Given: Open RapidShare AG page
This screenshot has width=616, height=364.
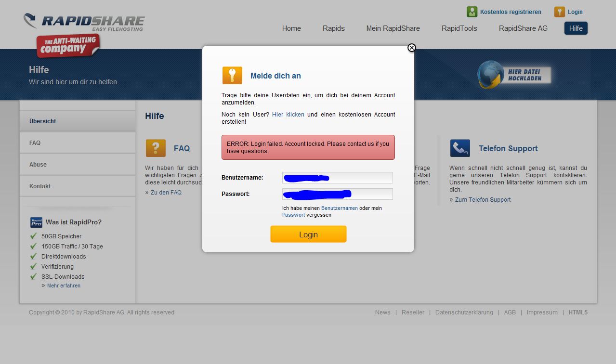Looking at the screenshot, I should coord(523,28).
